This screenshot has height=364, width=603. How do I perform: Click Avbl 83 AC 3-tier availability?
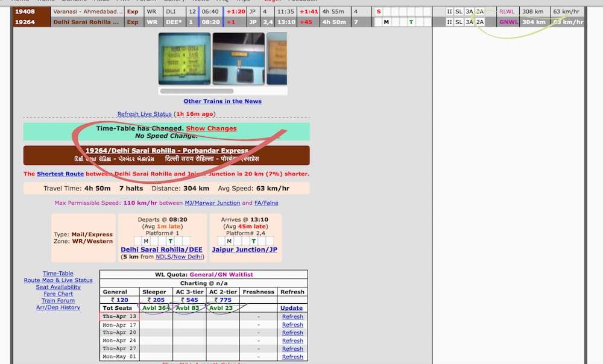[x=188, y=308]
